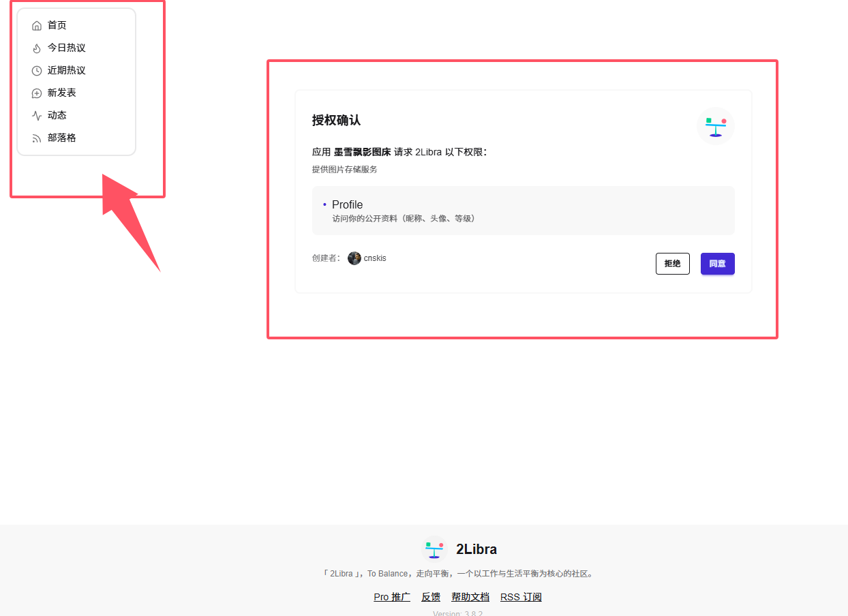
Task: Click the 2Libra title in the footer
Action: pyautogui.click(x=476, y=549)
